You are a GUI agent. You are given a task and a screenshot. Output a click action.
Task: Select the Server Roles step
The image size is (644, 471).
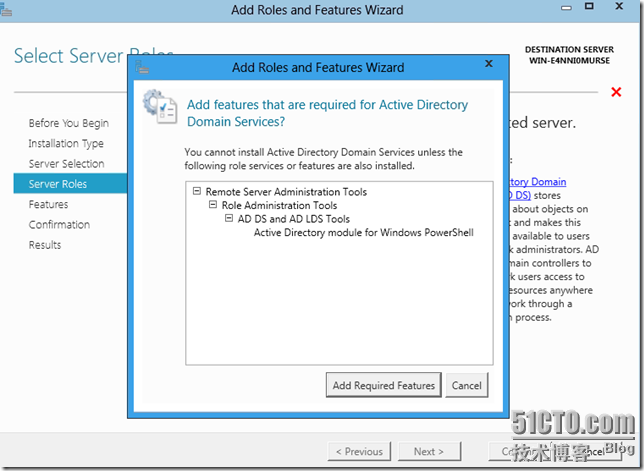[x=70, y=184]
